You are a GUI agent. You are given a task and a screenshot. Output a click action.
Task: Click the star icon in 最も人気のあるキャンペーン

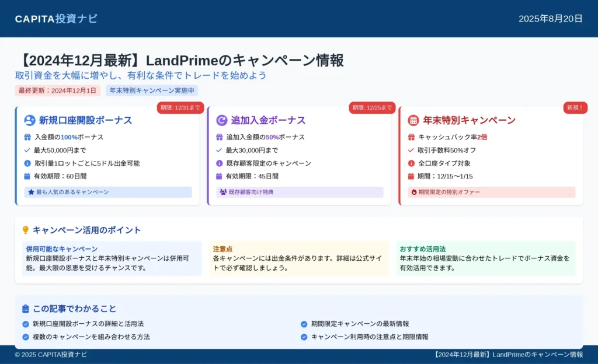pyautogui.click(x=32, y=192)
